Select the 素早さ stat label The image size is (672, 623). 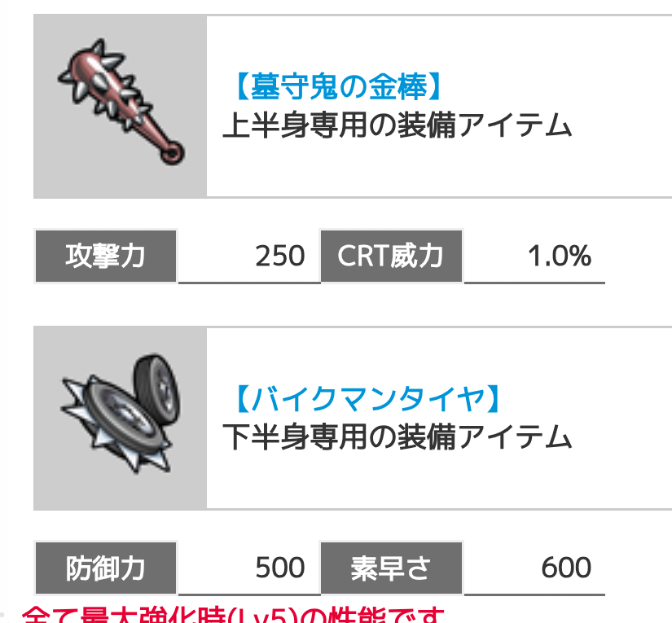[391, 568]
